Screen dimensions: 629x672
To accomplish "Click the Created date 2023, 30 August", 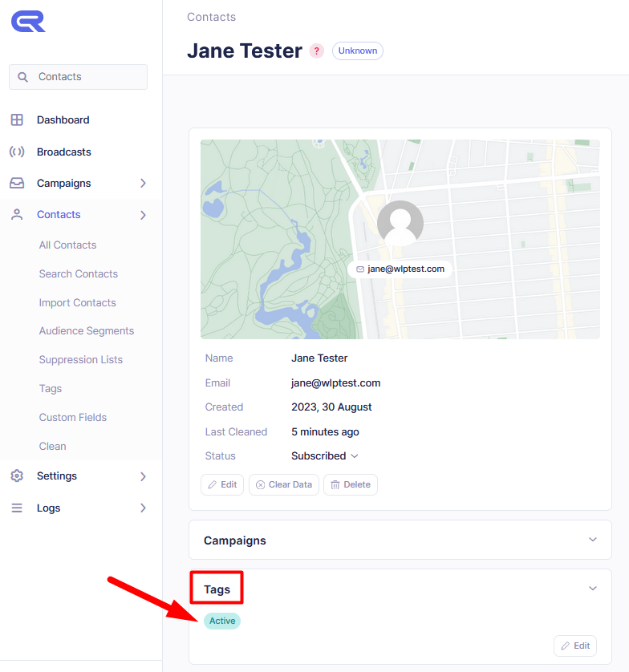I will tap(331, 407).
